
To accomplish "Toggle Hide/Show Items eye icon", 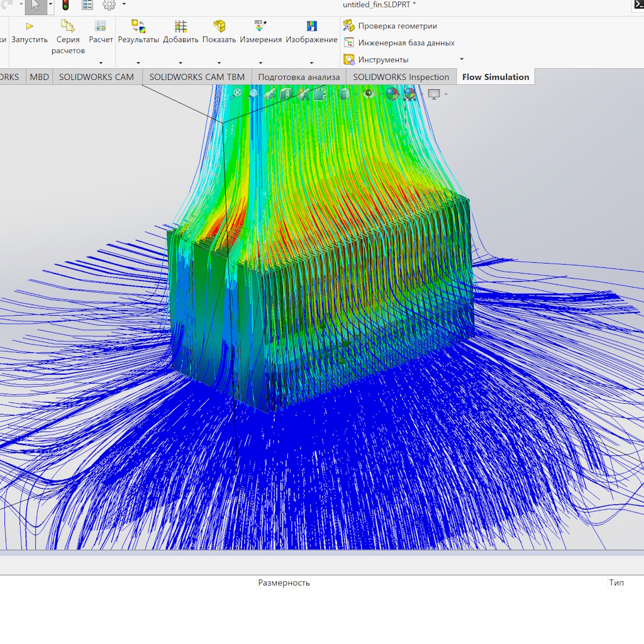I will pos(369,94).
